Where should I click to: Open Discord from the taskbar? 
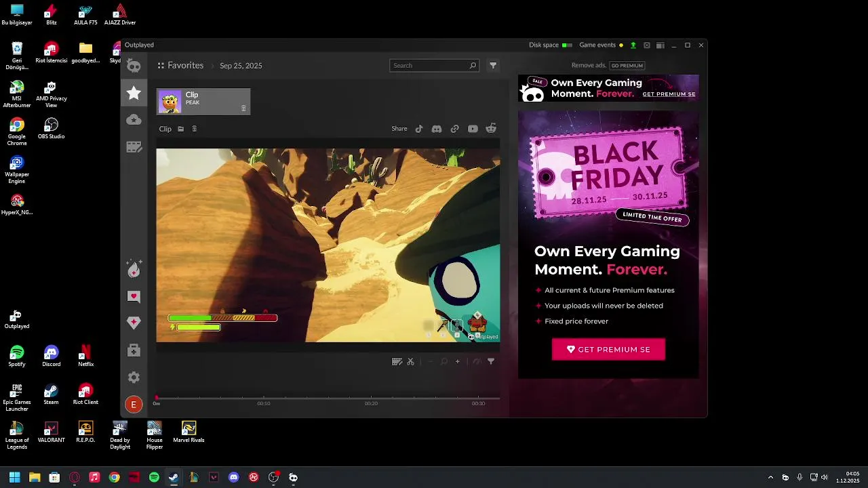point(234,477)
